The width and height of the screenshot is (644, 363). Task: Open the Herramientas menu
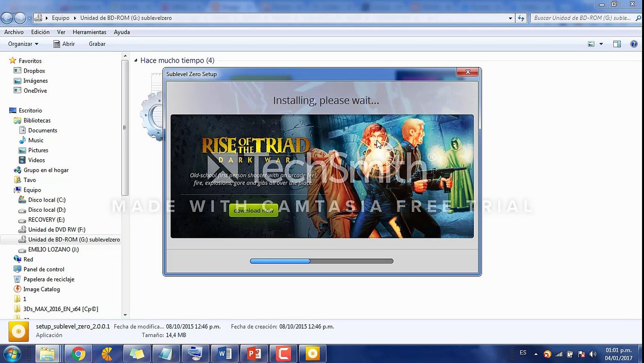(89, 32)
